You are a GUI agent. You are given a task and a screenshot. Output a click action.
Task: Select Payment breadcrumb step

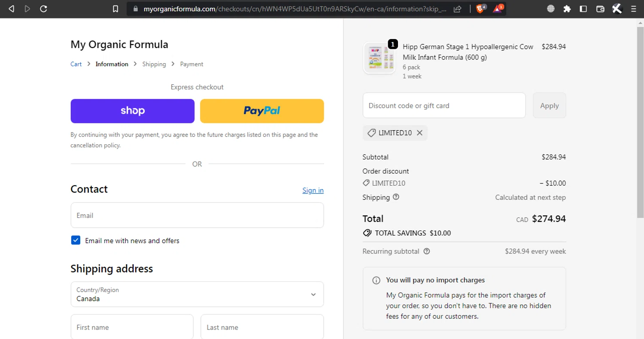tap(191, 64)
